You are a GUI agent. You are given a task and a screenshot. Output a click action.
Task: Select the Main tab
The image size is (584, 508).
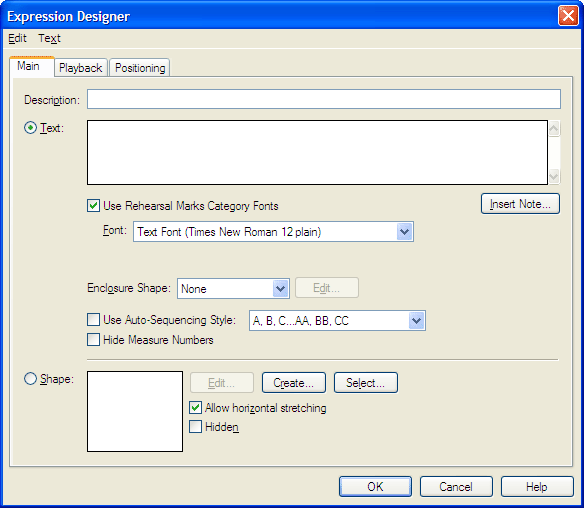tap(28, 66)
